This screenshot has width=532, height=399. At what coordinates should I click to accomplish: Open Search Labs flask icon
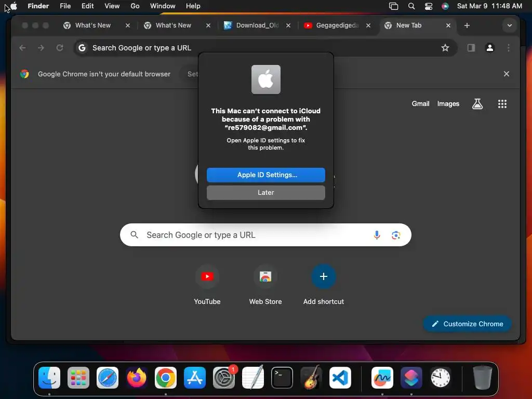click(477, 104)
